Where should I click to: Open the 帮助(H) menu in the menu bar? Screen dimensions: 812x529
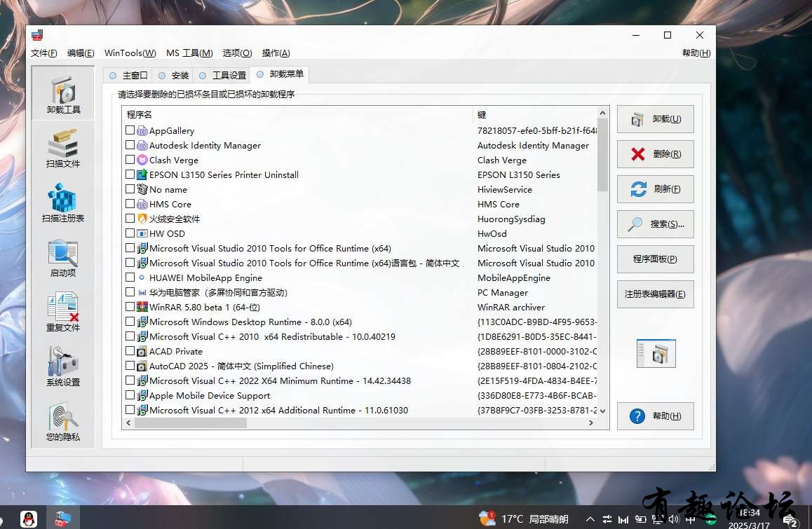click(696, 53)
